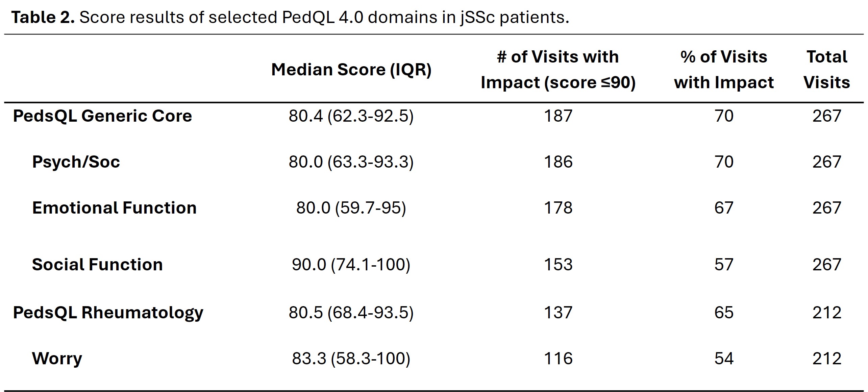
Task: Click the 54 percent value in Worry row
Action: pos(724,359)
